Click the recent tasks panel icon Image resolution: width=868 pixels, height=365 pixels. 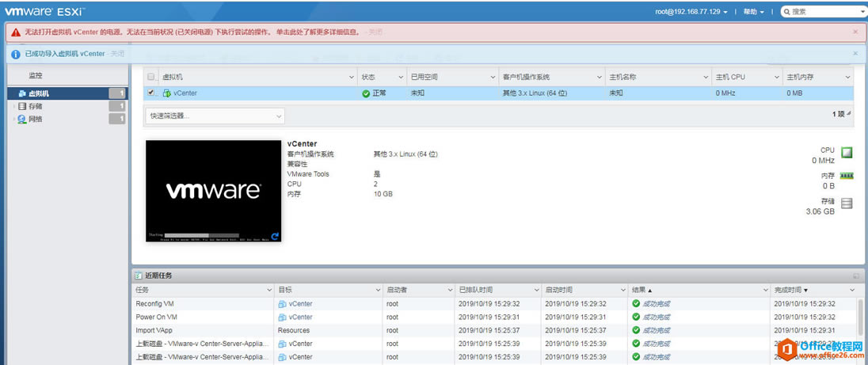point(139,276)
